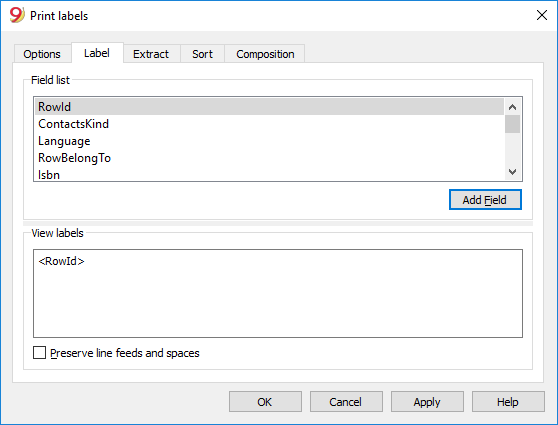This screenshot has width=558, height=425.
Task: Click the Banana 9 app icon in title bar
Action: tap(17, 15)
